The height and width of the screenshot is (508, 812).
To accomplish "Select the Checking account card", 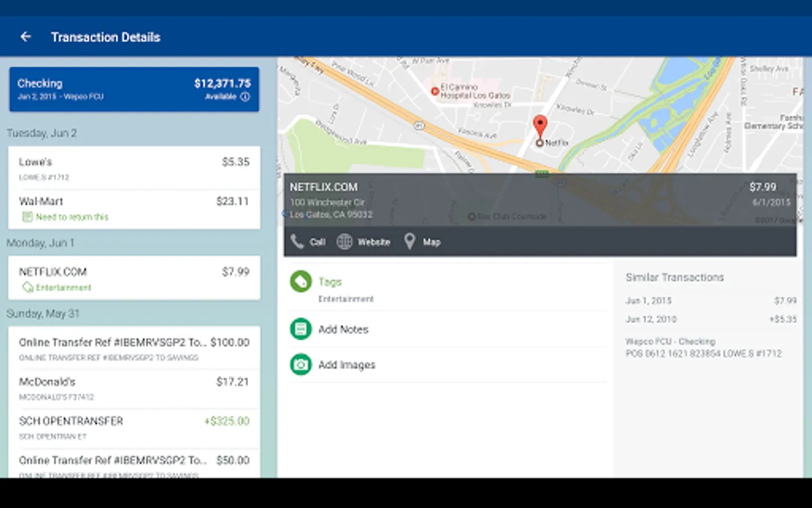I will (134, 89).
